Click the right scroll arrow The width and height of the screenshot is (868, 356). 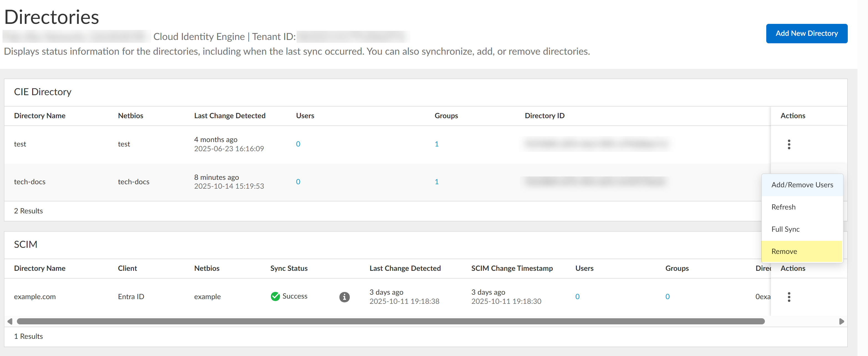(x=841, y=321)
